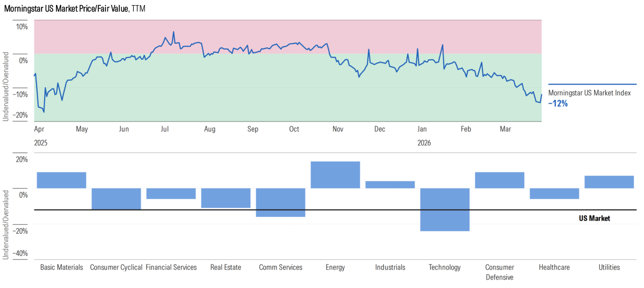Click the 'Nov' month label
This screenshot has width=644, height=288.
tap(338, 129)
